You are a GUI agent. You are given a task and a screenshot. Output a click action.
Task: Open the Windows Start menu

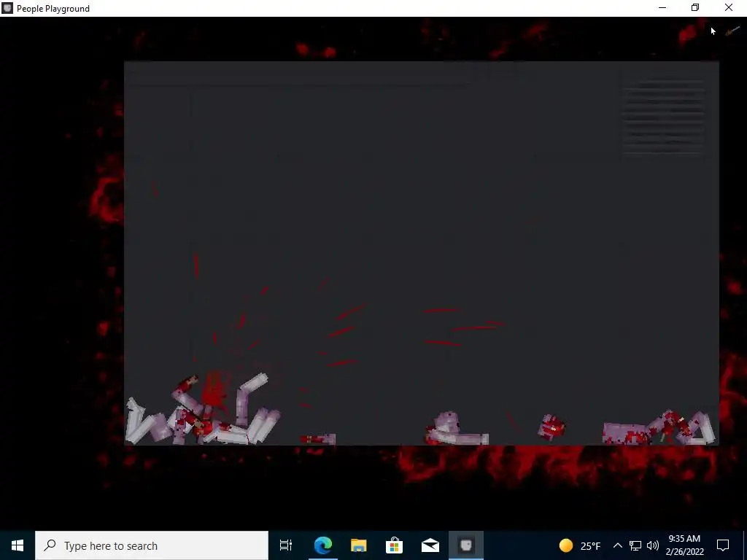pos(18,545)
